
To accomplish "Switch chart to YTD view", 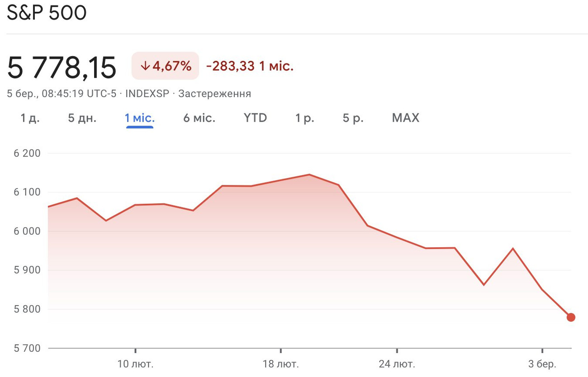I will (x=255, y=118).
